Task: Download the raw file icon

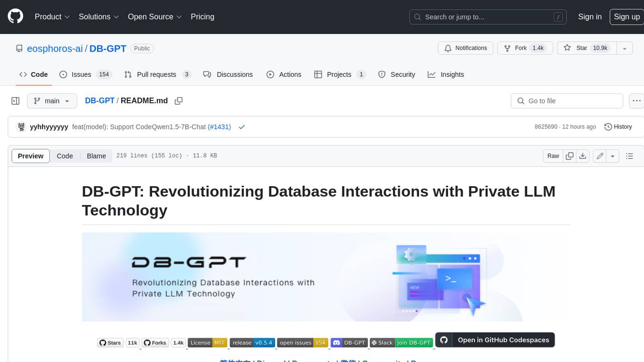Action: click(x=583, y=156)
